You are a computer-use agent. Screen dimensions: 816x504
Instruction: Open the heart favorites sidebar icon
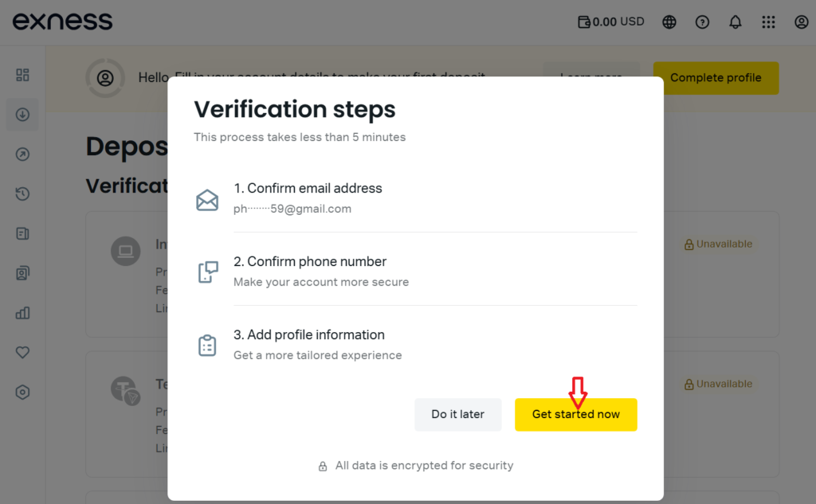22,352
